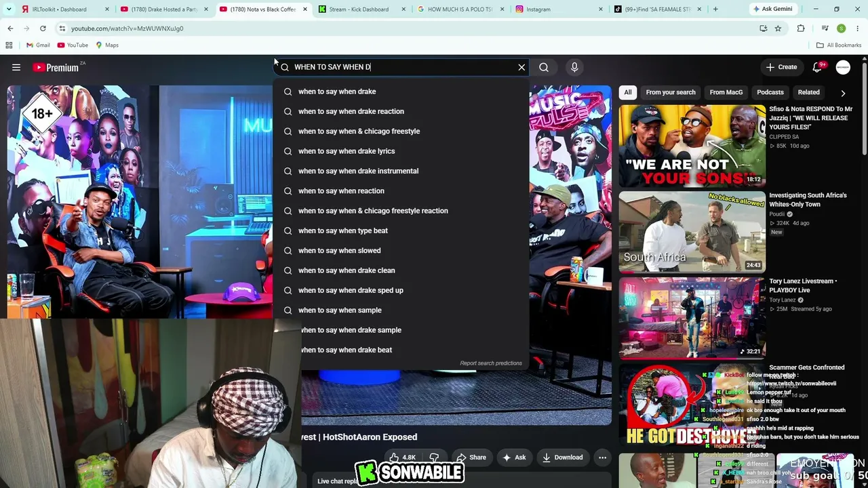868x488 pixels.
Task: Download the current video
Action: point(562,457)
